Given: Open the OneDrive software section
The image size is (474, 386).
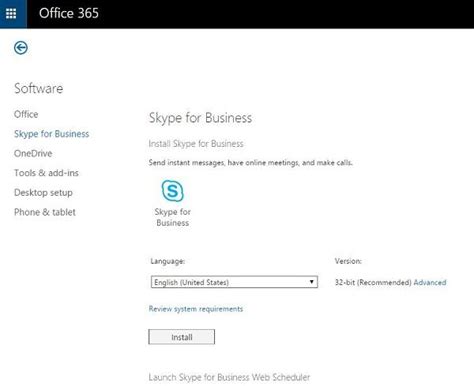Looking at the screenshot, I should pyautogui.click(x=33, y=154).
